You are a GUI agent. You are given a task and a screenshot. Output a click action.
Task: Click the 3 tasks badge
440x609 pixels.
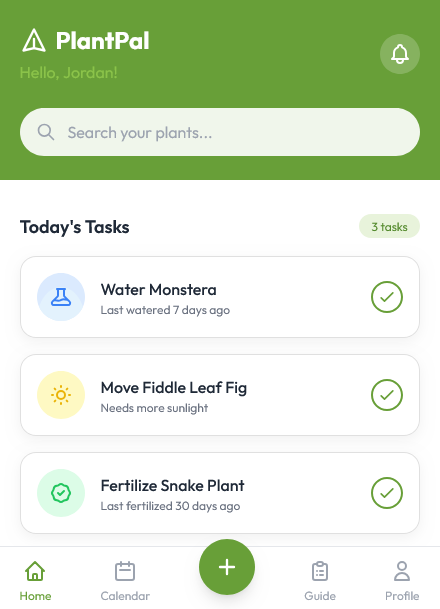[x=389, y=226]
